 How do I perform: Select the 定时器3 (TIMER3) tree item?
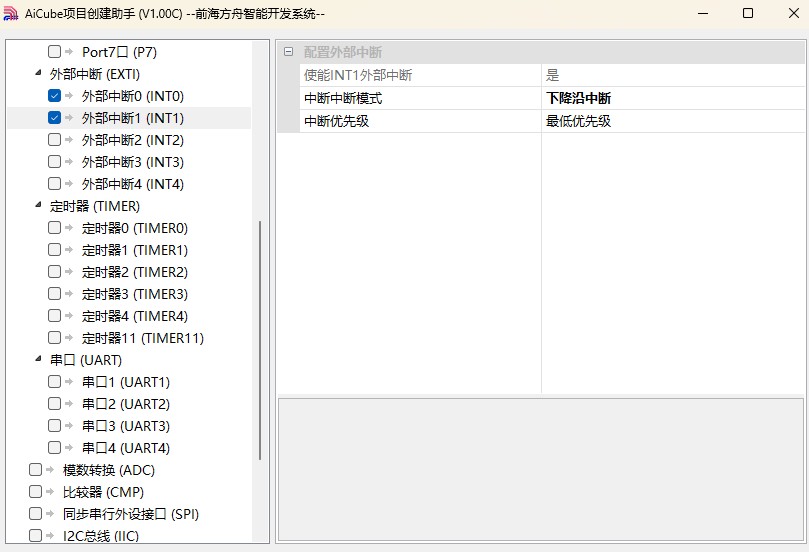coord(135,294)
